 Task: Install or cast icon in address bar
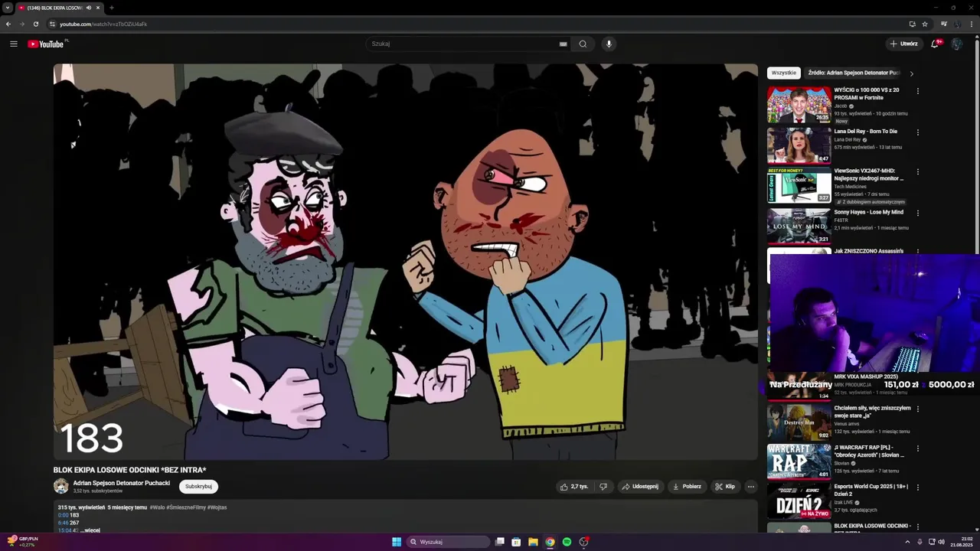[912, 24]
